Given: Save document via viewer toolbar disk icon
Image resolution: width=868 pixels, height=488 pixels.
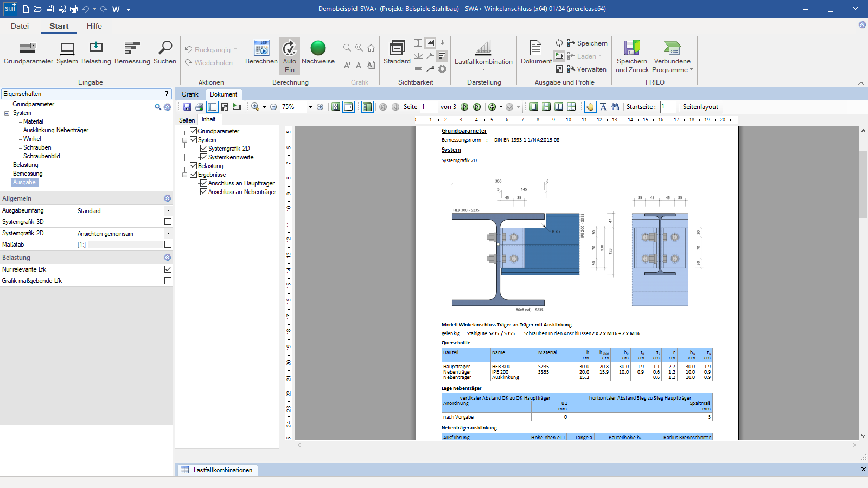Looking at the screenshot, I should click(187, 107).
